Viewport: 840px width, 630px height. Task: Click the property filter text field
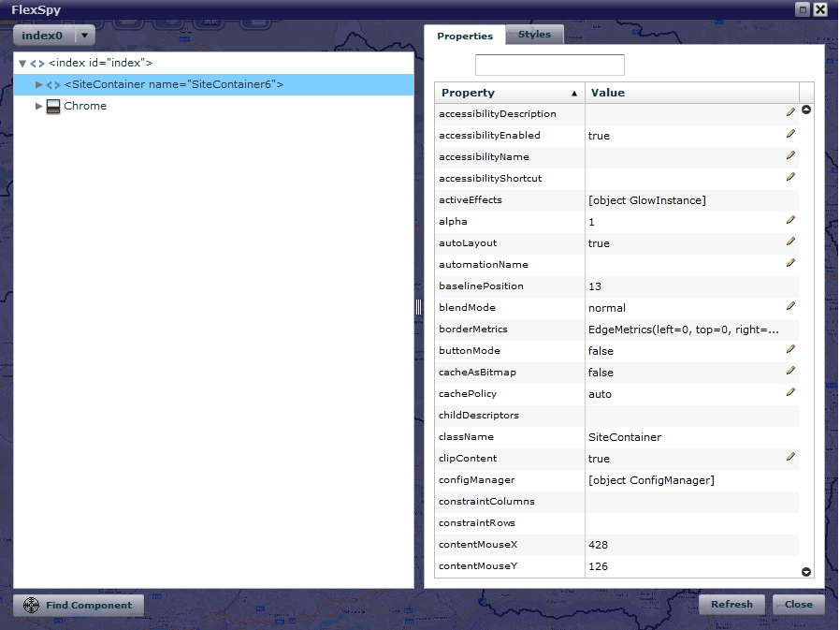[x=549, y=65]
